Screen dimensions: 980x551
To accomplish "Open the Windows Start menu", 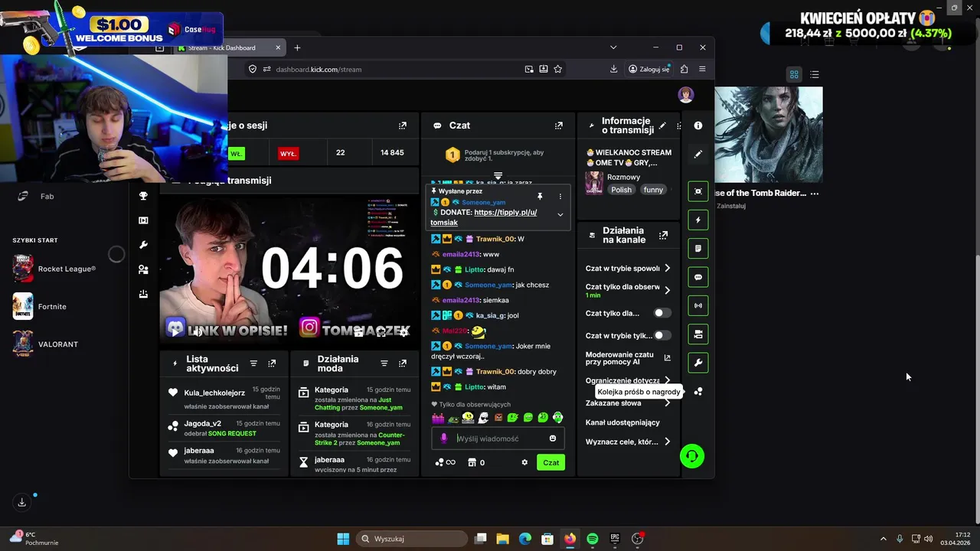I will [x=343, y=539].
